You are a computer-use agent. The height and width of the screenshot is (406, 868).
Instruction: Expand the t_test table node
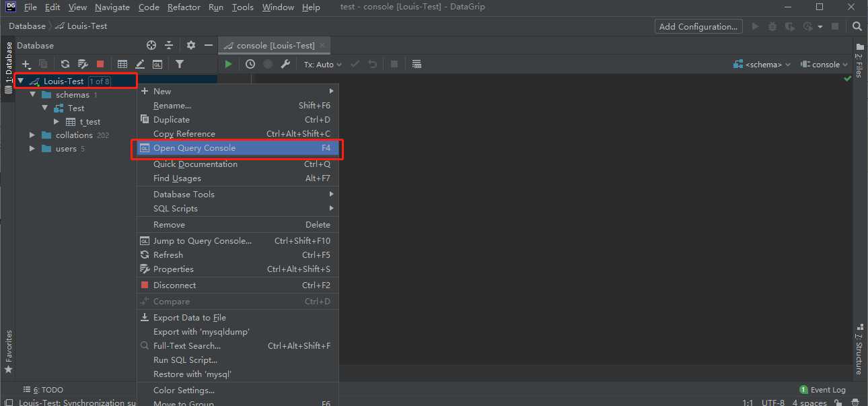pyautogui.click(x=57, y=122)
